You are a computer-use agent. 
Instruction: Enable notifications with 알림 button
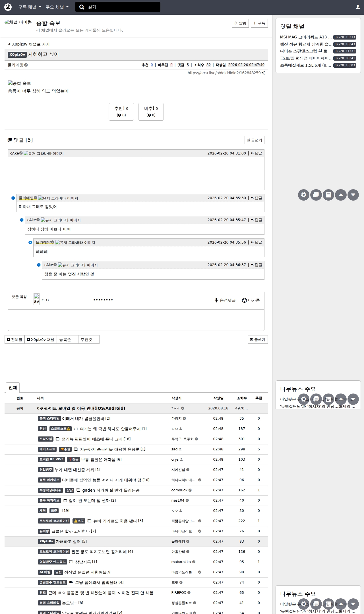240,23
